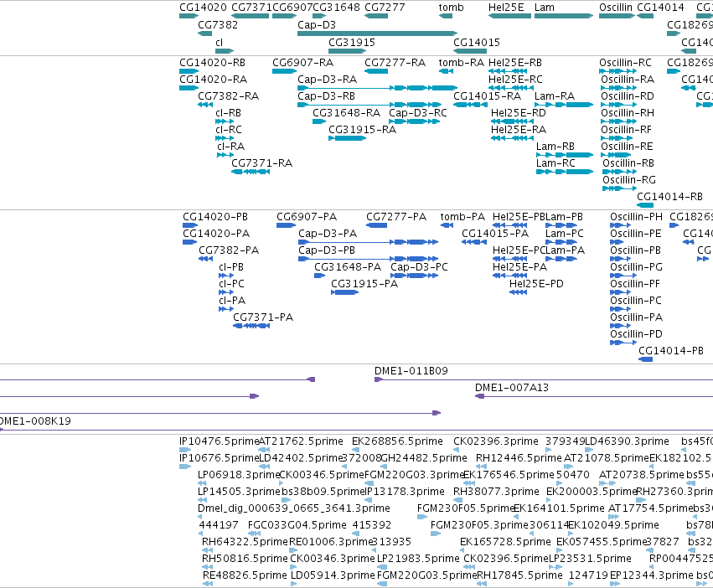Click the Hel25E gene label in top track
This screenshot has height=588, width=713.
506,8
